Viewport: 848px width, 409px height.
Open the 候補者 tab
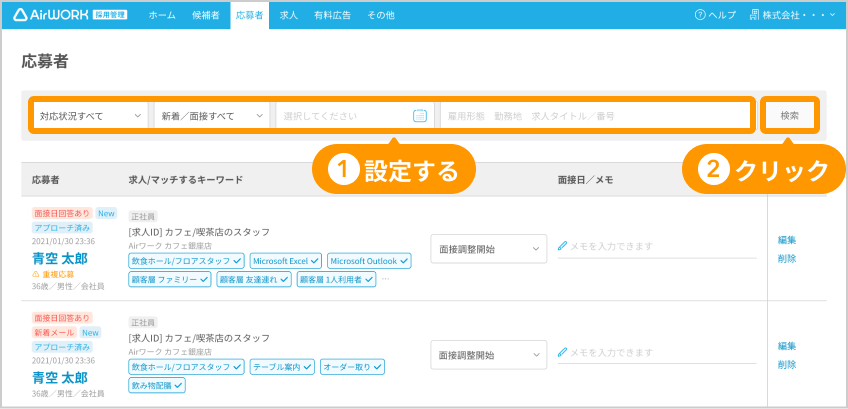(x=206, y=15)
